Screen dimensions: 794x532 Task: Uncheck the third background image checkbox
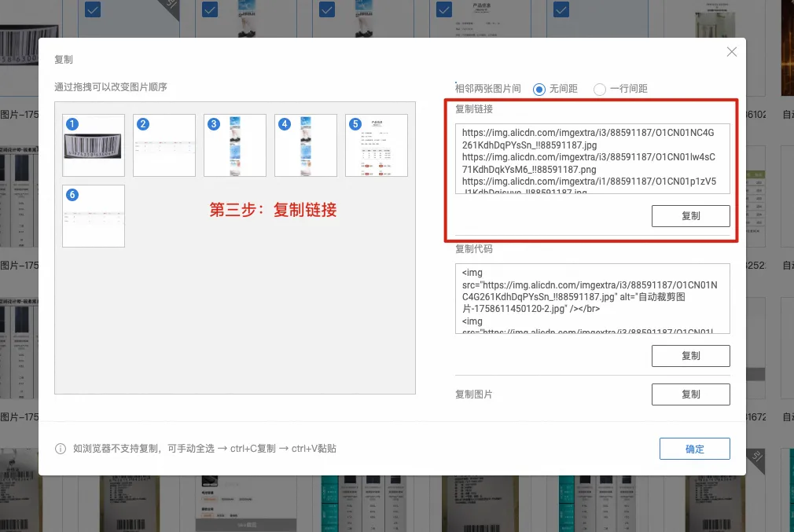pos(327,9)
